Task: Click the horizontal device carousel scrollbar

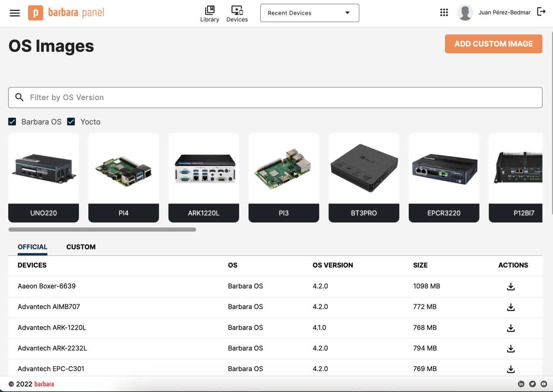Action: click(102, 230)
